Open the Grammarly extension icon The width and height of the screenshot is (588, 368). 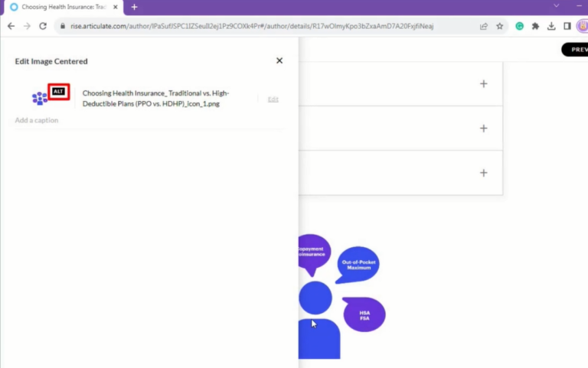519,26
